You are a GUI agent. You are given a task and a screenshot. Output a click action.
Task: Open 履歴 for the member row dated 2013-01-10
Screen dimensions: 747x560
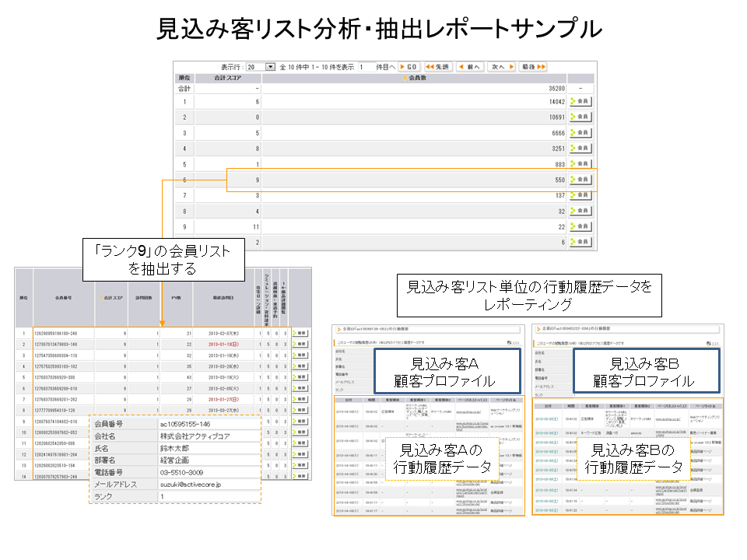[x=300, y=355]
